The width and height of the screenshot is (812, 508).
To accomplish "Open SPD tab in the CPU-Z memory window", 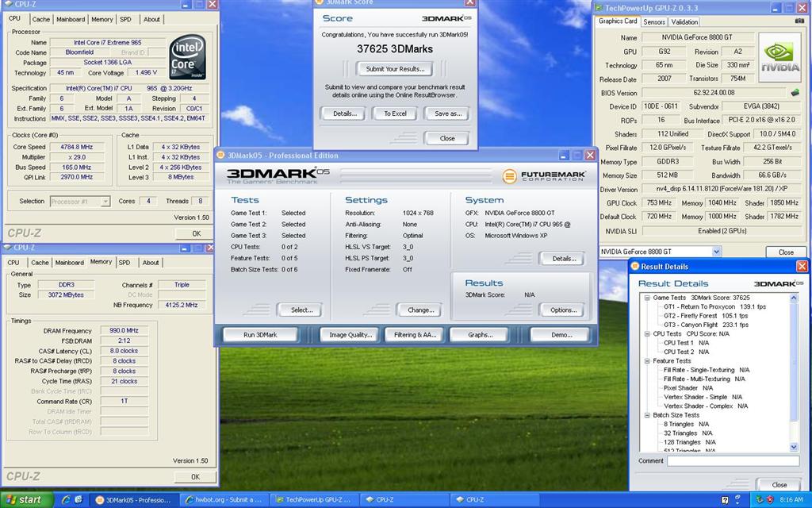I will tap(124, 262).
